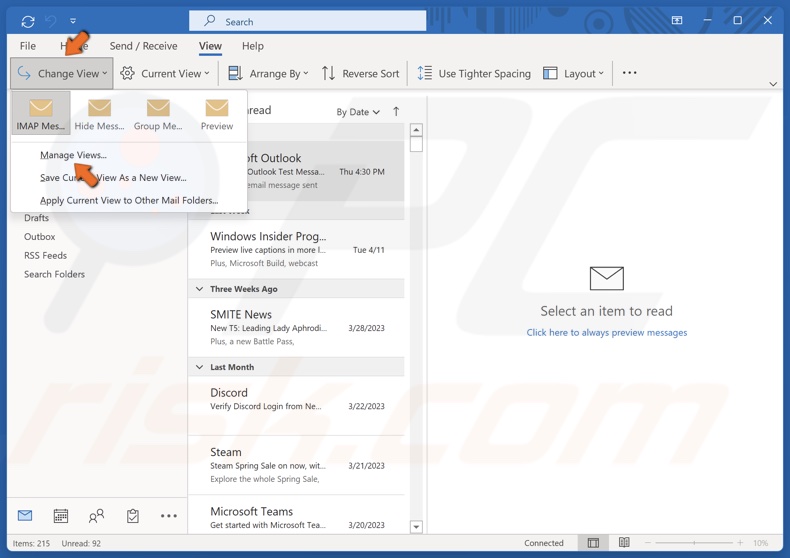Open the Windows Insider Program email
The height and width of the screenshot is (558, 790).
coord(296,249)
